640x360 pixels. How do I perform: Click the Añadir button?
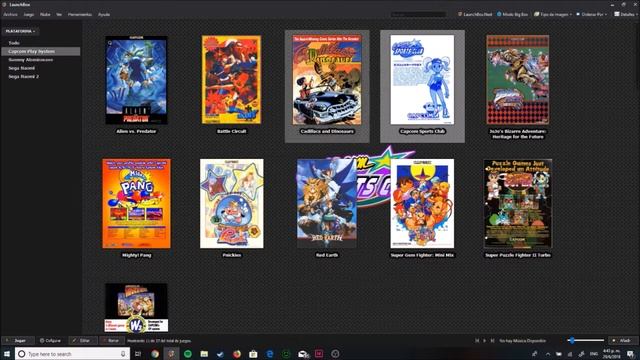[x=622, y=340]
